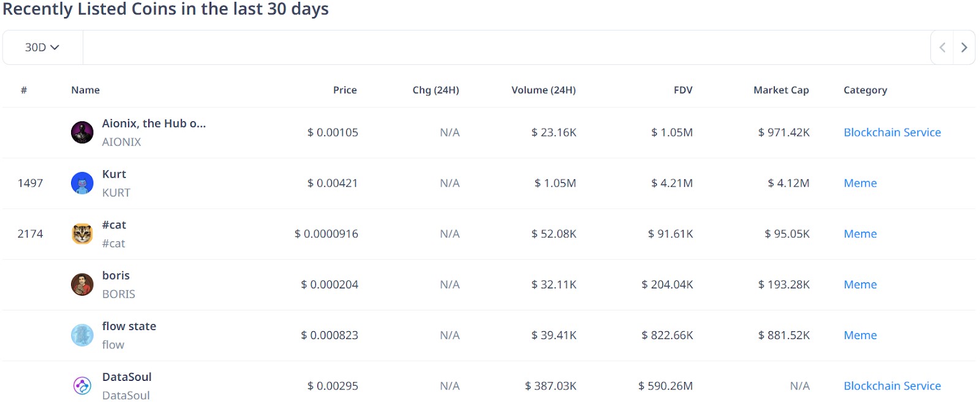
Task: Click Aionix FDV $ 1.05M
Action: [672, 132]
